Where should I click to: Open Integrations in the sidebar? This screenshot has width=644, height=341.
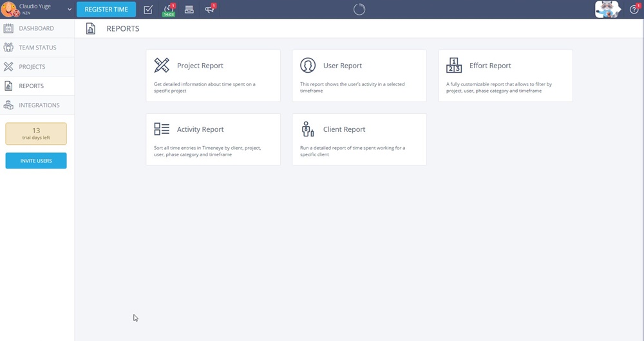pos(39,106)
